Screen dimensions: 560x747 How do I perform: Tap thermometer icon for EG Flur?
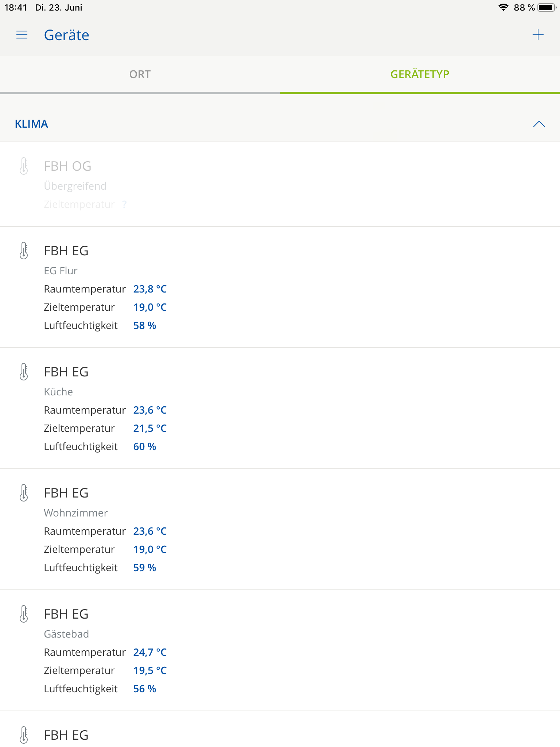pyautogui.click(x=24, y=251)
